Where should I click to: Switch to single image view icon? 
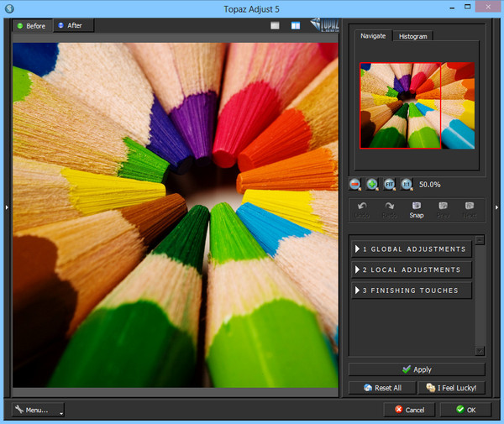coord(275,25)
